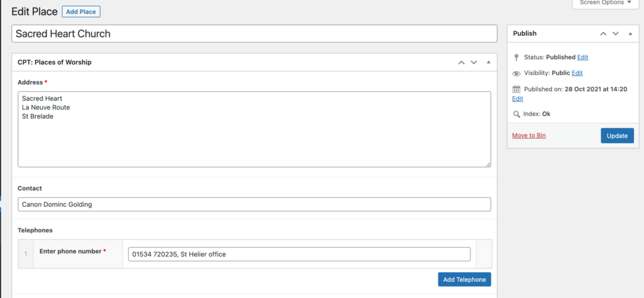Screen dimensions: 644x298
Task: Edit the Published status
Action: [582, 57]
